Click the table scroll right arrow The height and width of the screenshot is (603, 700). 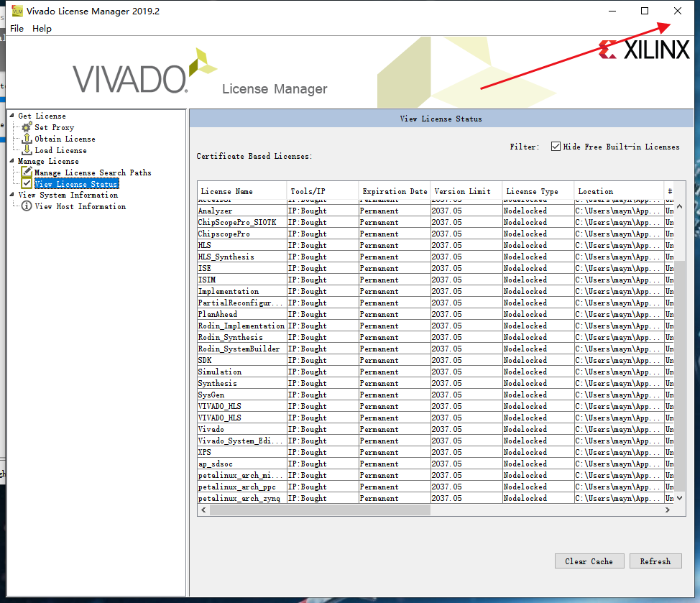668,510
